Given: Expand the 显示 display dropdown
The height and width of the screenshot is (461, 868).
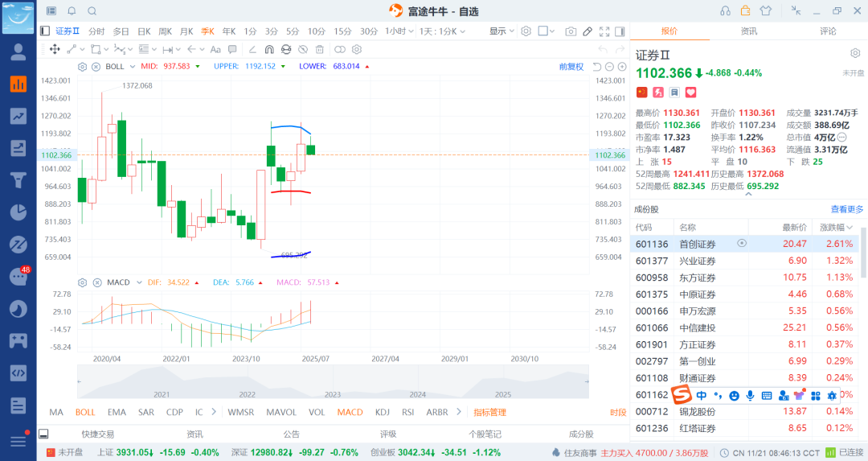Looking at the screenshot, I should (502, 31).
